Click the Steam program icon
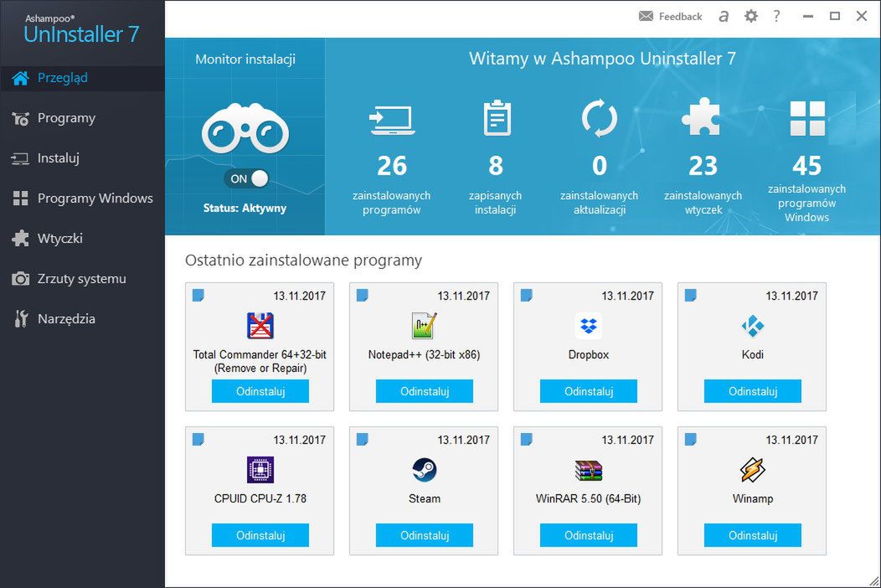 (425, 470)
